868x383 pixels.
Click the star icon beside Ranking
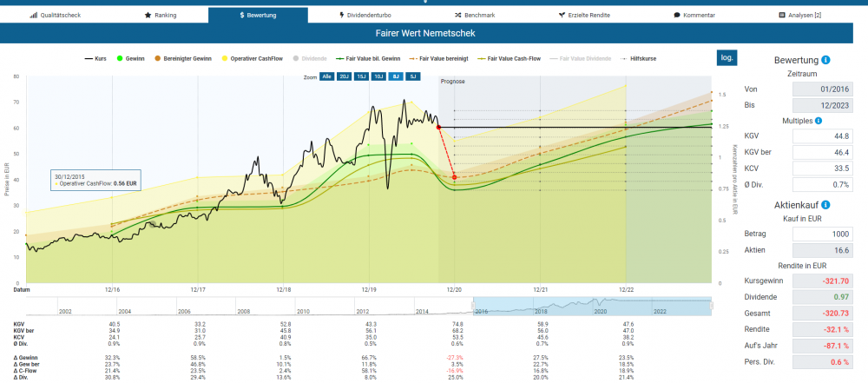coord(148,15)
